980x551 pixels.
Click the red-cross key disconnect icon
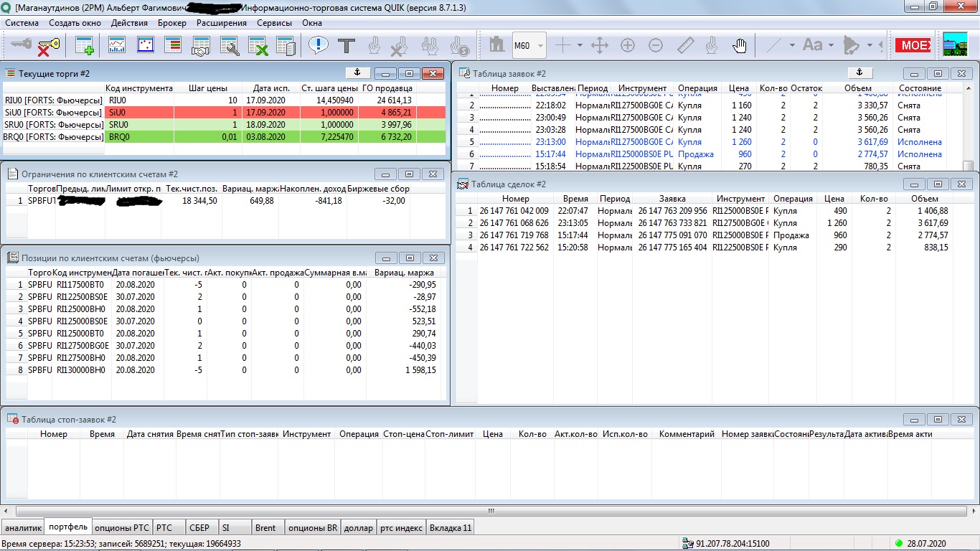48,46
